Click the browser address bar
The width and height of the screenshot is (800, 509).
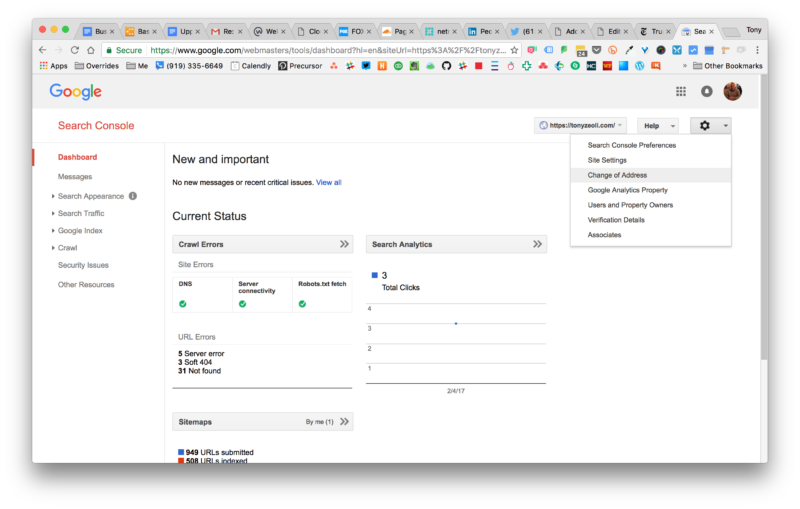click(320, 49)
